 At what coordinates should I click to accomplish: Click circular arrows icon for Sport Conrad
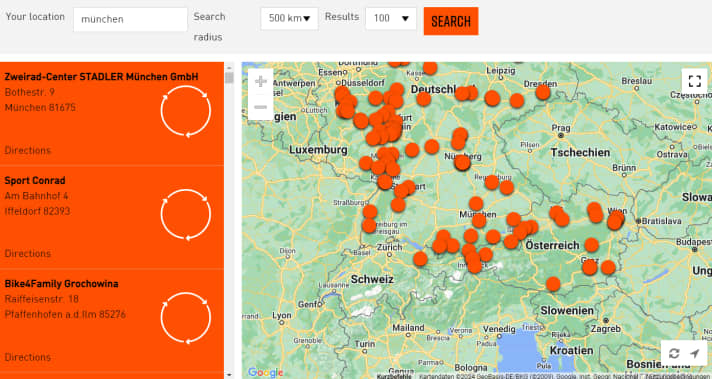tap(186, 215)
